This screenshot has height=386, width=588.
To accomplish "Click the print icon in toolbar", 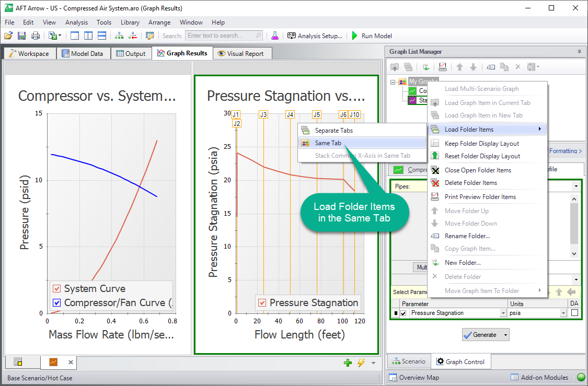I will 35,36.
